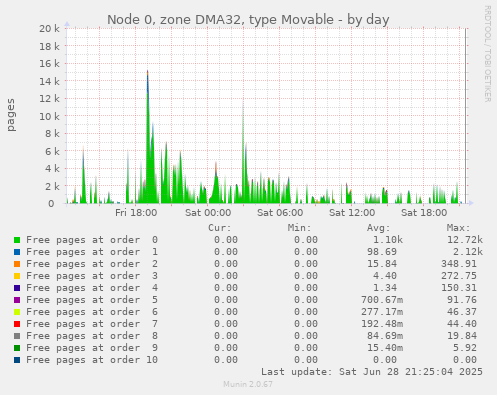This screenshot has width=497, height=395.
Task: Click 'Free pages at order 8' label
Action: pos(92,336)
